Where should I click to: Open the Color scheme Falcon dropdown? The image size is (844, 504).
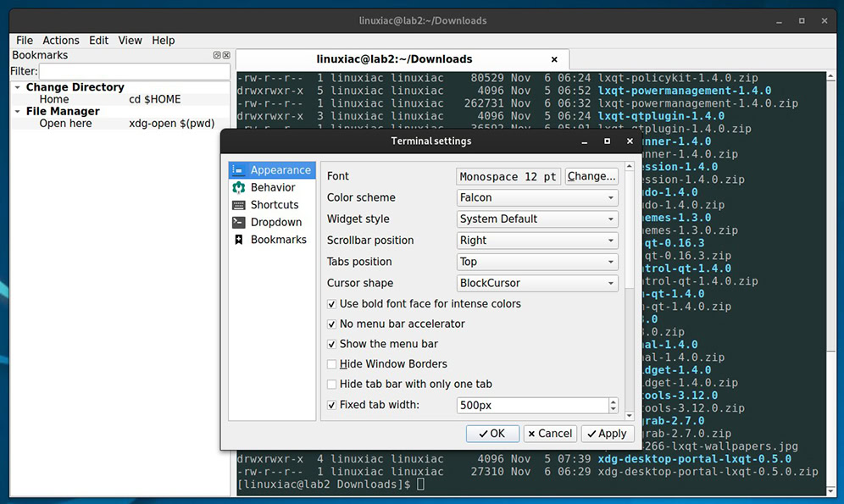pyautogui.click(x=537, y=197)
